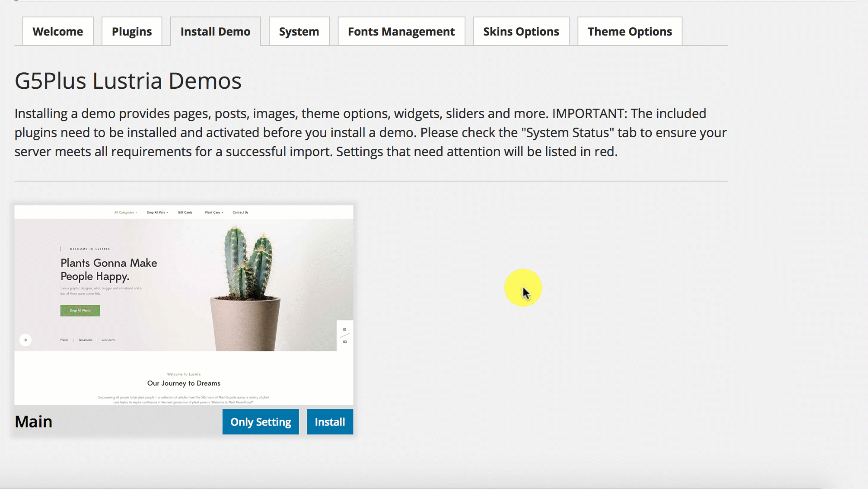Click "Plants Gonna Make People Happy." text
This screenshot has width=868, height=489.
click(x=109, y=269)
